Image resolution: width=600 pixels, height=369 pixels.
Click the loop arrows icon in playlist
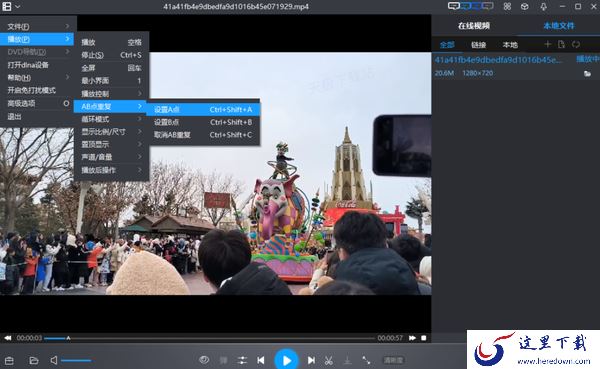coord(576,44)
